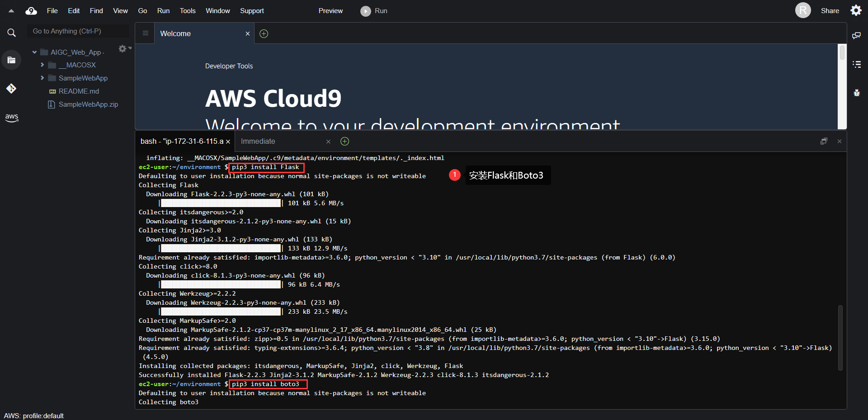
Task: Open the user avatar R
Action: click(803, 10)
